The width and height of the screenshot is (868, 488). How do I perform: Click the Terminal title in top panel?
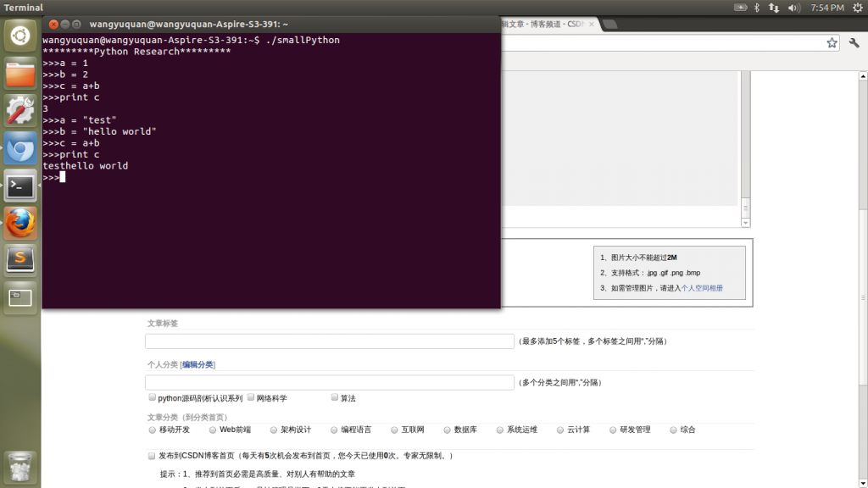click(23, 7)
